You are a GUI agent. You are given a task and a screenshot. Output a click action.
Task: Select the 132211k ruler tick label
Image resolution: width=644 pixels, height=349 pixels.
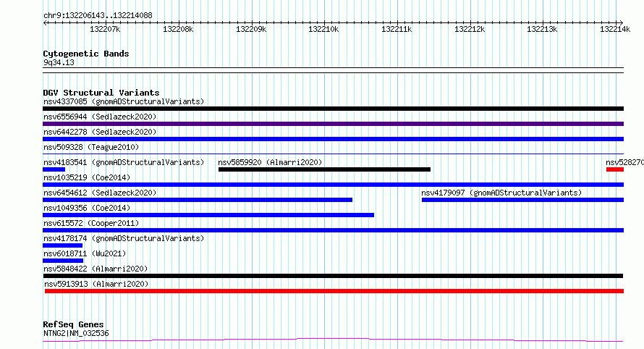point(397,29)
